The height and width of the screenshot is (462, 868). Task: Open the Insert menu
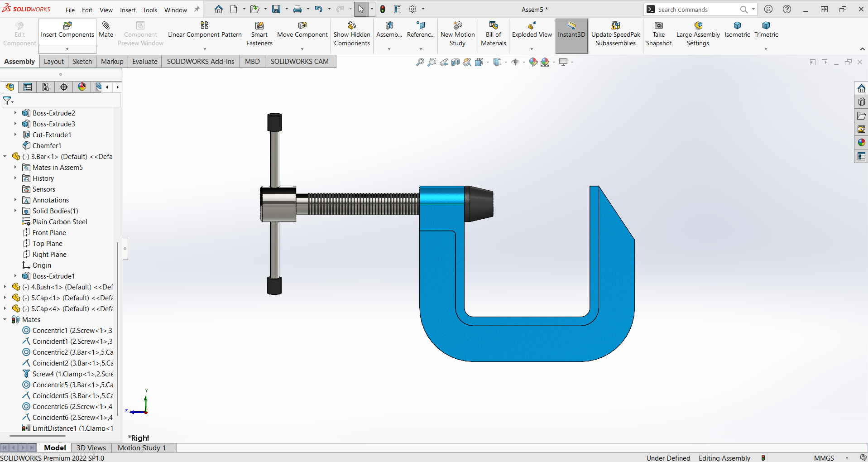pos(128,10)
